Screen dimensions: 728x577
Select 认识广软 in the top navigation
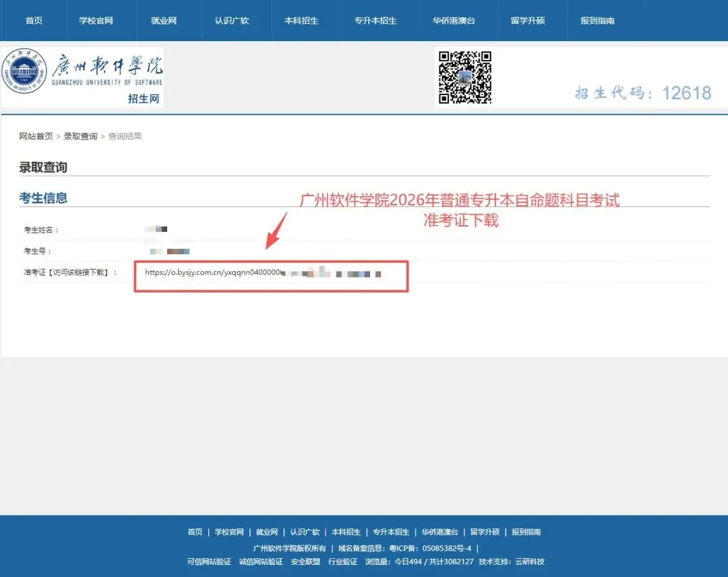pos(232,20)
